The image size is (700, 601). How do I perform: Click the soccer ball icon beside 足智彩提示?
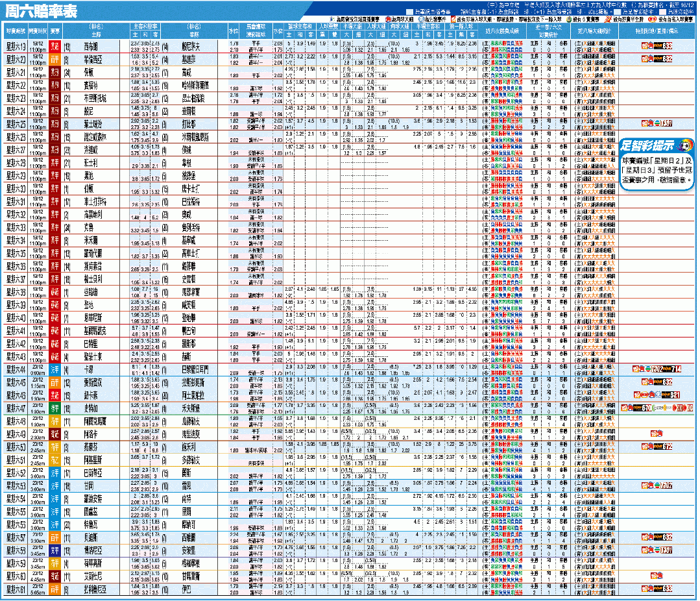[684, 145]
